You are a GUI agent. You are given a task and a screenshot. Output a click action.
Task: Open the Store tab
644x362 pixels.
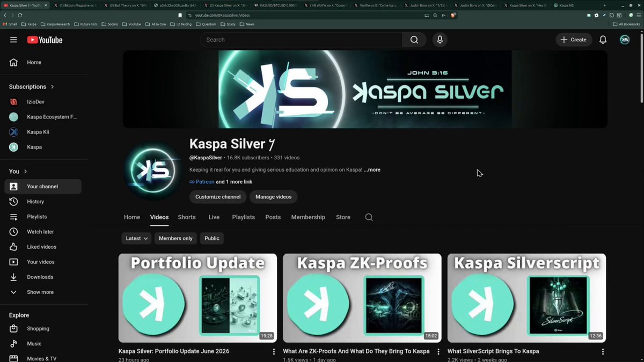pyautogui.click(x=343, y=217)
